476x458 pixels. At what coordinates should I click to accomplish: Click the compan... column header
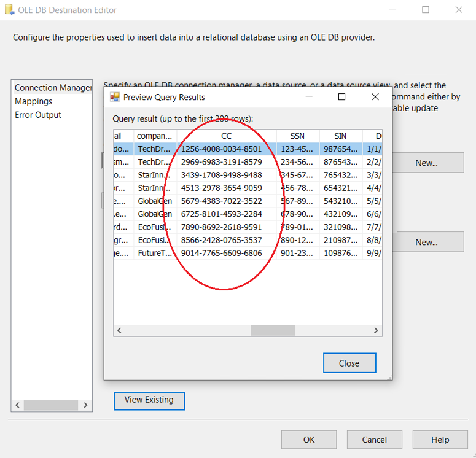coord(155,136)
